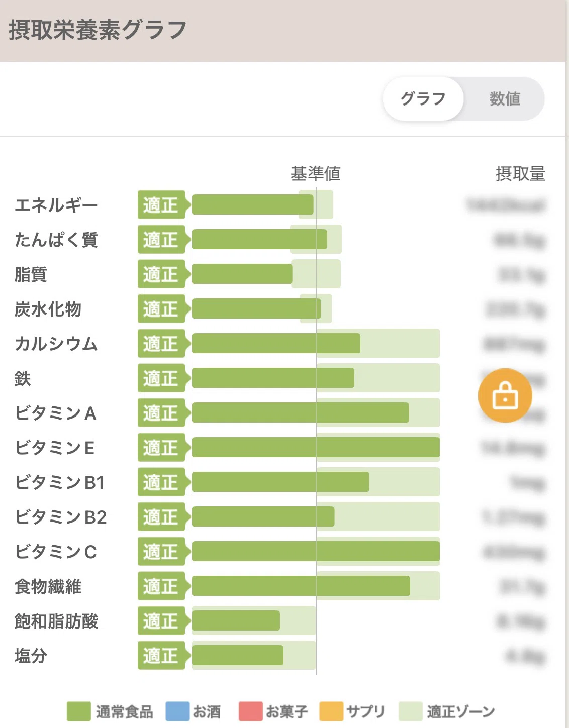Click the orange サプリ legend swatch

pyautogui.click(x=331, y=711)
